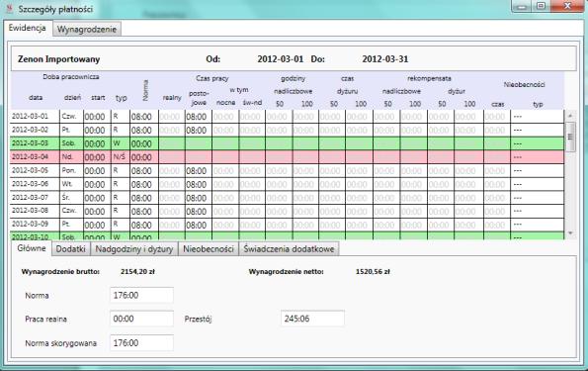Click the 'Nieobecności' header in the table
This screenshot has width=588, height=371.
point(524,85)
